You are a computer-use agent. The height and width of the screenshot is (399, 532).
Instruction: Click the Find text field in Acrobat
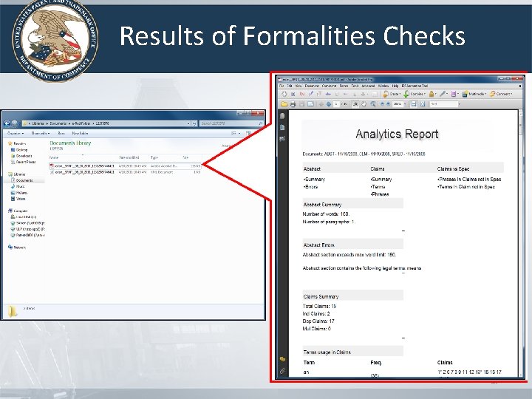click(x=444, y=104)
